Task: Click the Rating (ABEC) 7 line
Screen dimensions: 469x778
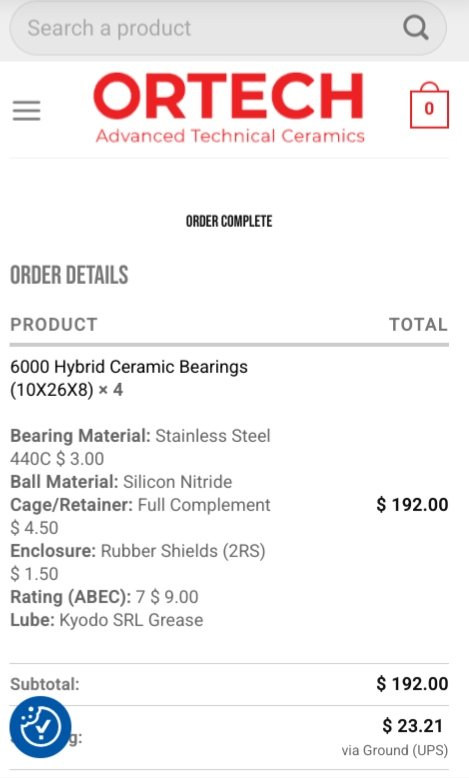Action: 104,596
